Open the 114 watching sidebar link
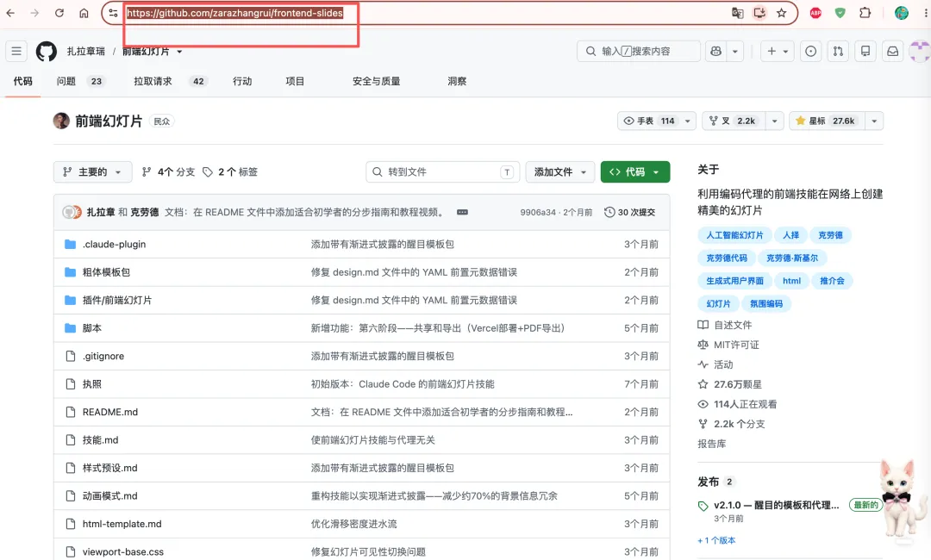Viewport: 931px width, 560px height. [737, 404]
